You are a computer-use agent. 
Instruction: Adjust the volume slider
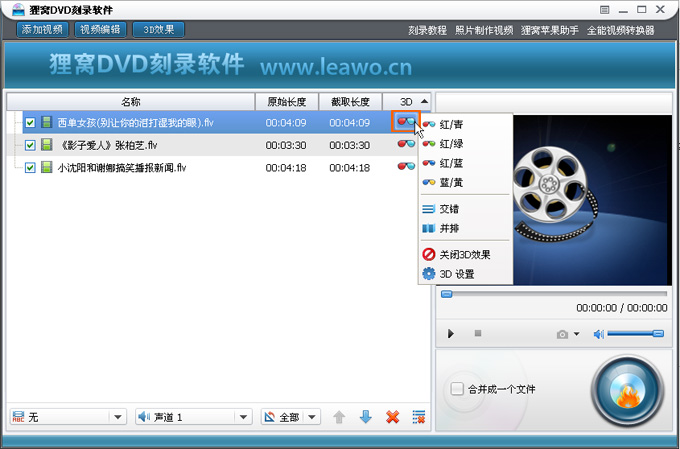coord(635,334)
